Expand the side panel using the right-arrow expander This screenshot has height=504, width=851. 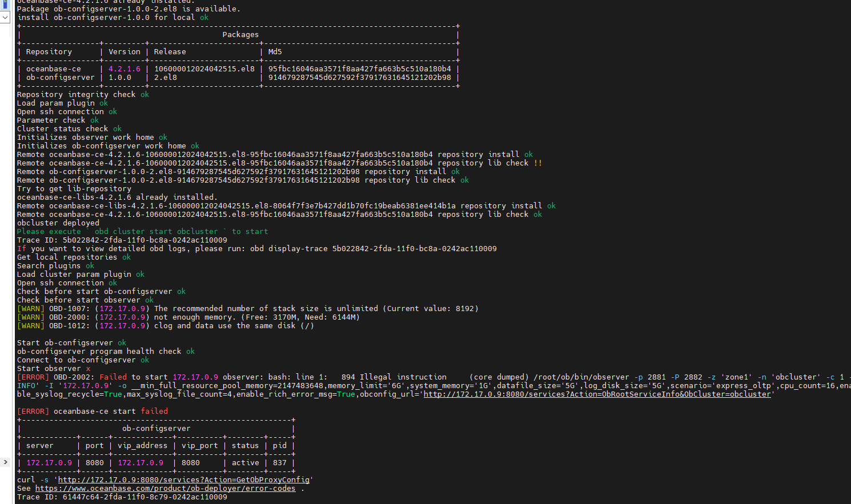click(5, 462)
